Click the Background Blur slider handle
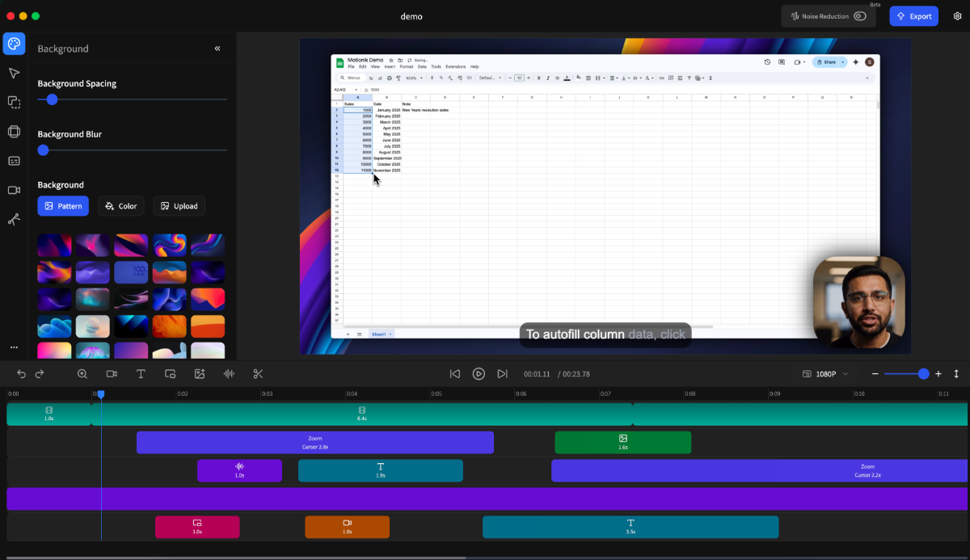This screenshot has height=560, width=970. click(x=44, y=150)
